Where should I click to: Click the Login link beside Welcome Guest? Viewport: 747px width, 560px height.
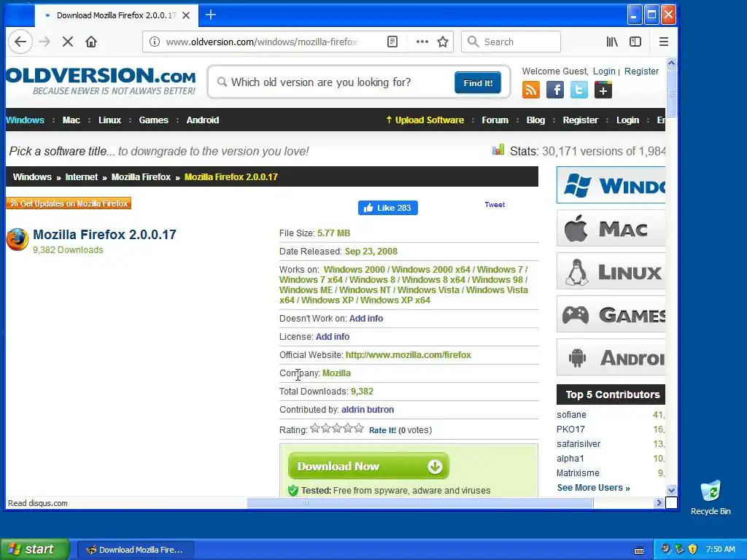604,71
